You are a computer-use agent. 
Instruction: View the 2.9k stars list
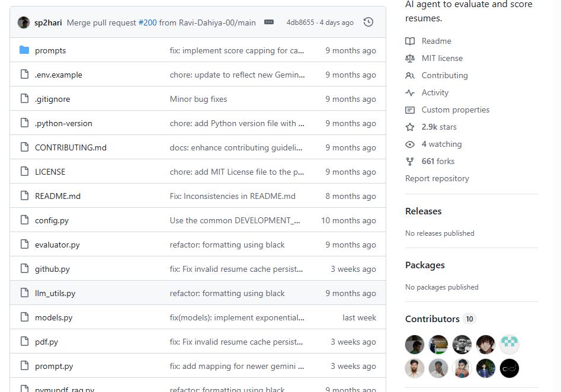(439, 127)
